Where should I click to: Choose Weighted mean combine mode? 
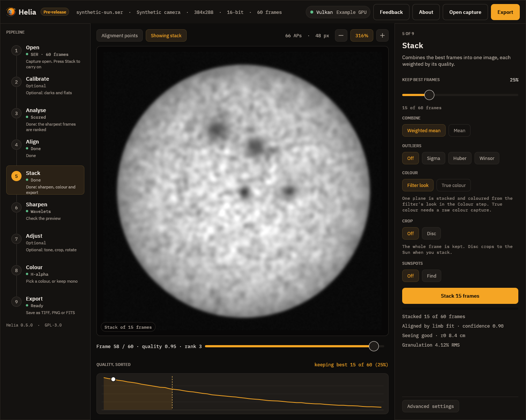click(x=424, y=130)
